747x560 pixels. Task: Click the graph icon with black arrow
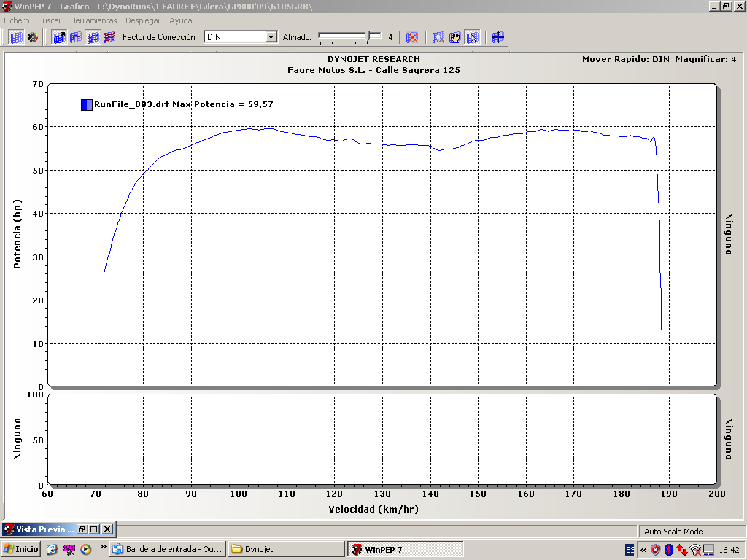[60, 37]
